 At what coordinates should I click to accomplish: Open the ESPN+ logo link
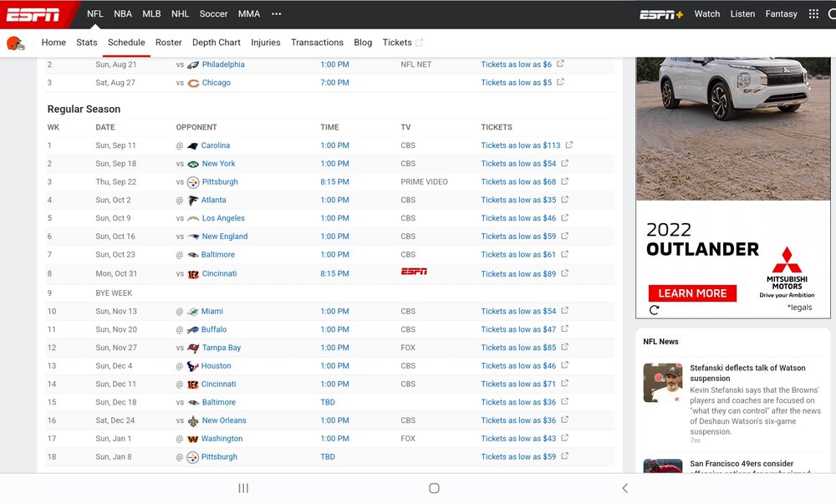[x=661, y=14]
